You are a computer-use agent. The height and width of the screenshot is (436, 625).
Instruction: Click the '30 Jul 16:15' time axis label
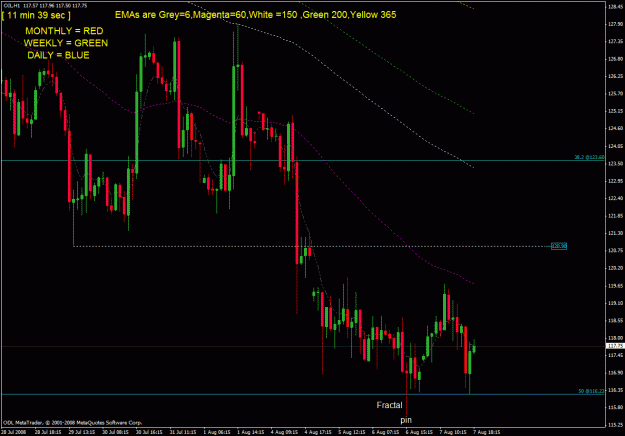(149, 432)
